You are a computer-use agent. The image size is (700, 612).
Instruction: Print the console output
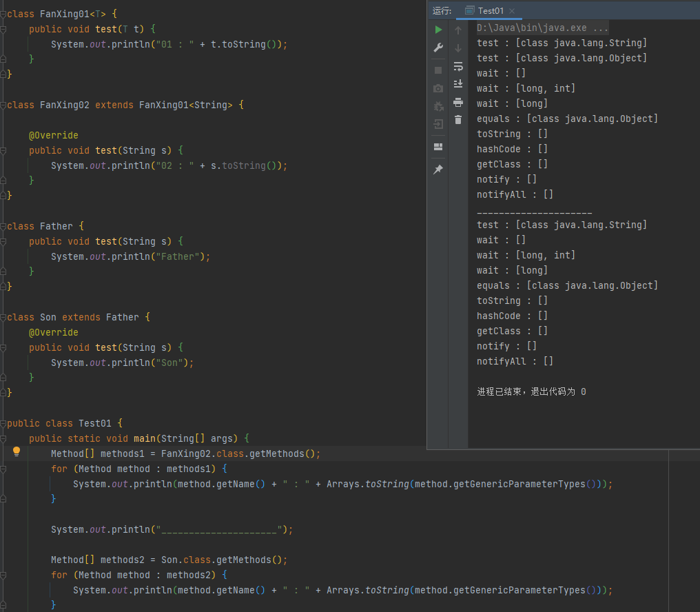coord(458,102)
